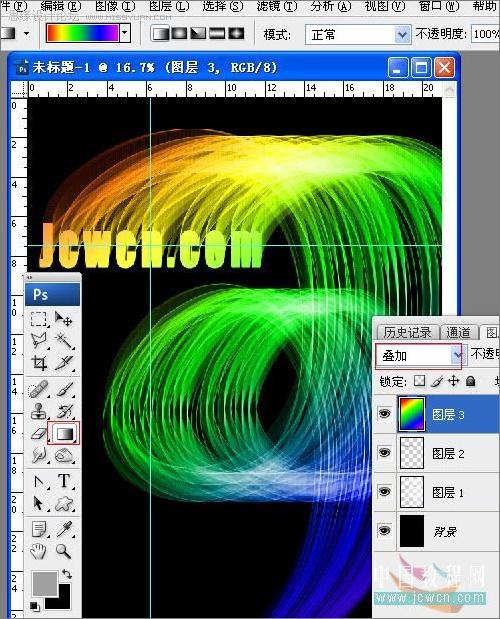Select the Crop tool
This screenshot has width=500, height=619.
(x=39, y=362)
